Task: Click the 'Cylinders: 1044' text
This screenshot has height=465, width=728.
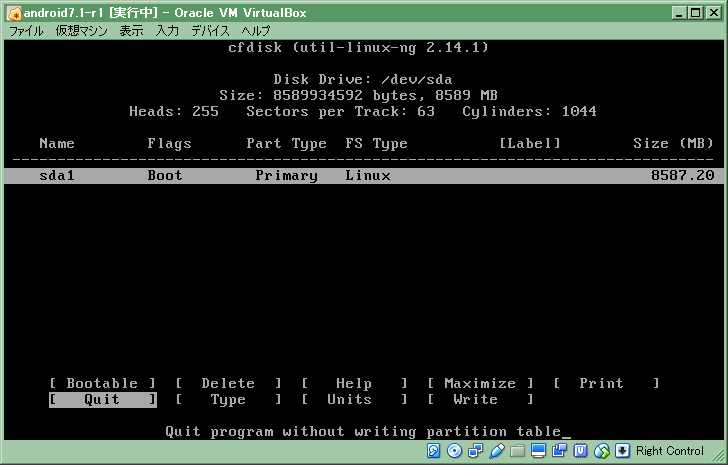Action: (x=529, y=111)
